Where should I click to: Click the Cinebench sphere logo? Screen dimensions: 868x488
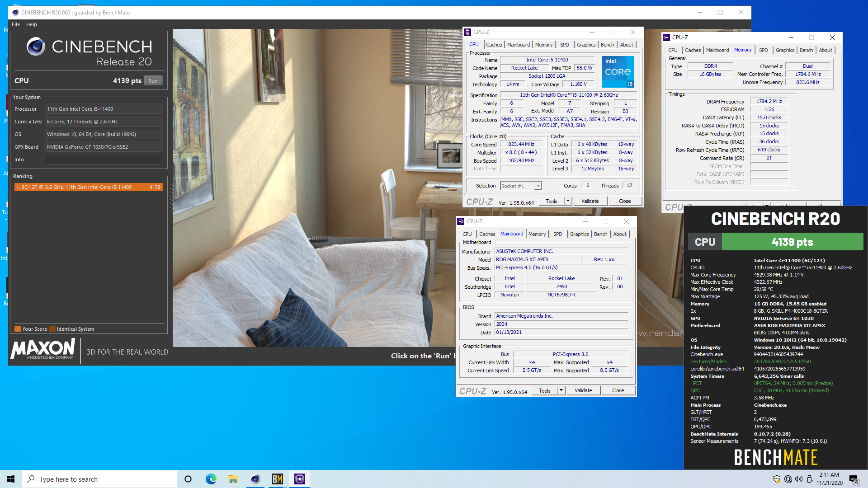coord(36,47)
